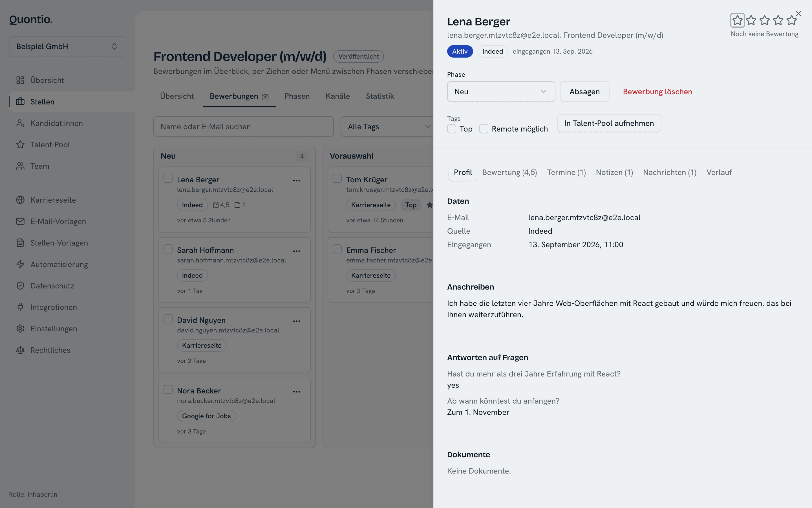Open the lena.berger email link under Daten
Viewport: 812px width, 508px height.
tap(584, 217)
